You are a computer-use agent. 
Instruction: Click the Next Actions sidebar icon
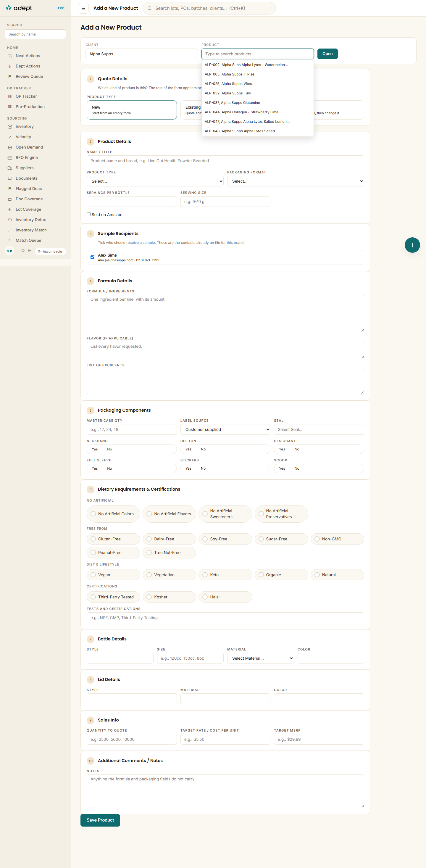pyautogui.click(x=10, y=56)
